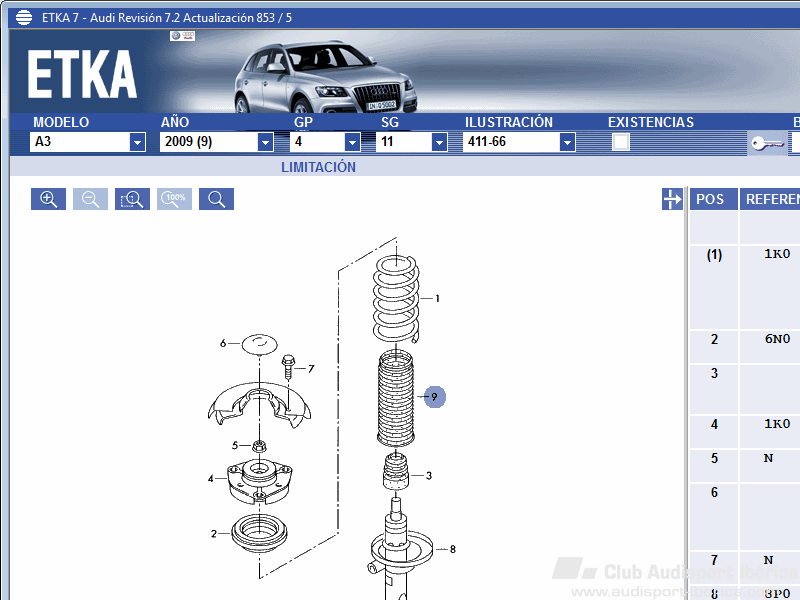Click the LIMITACIÓN label

pyautogui.click(x=318, y=167)
